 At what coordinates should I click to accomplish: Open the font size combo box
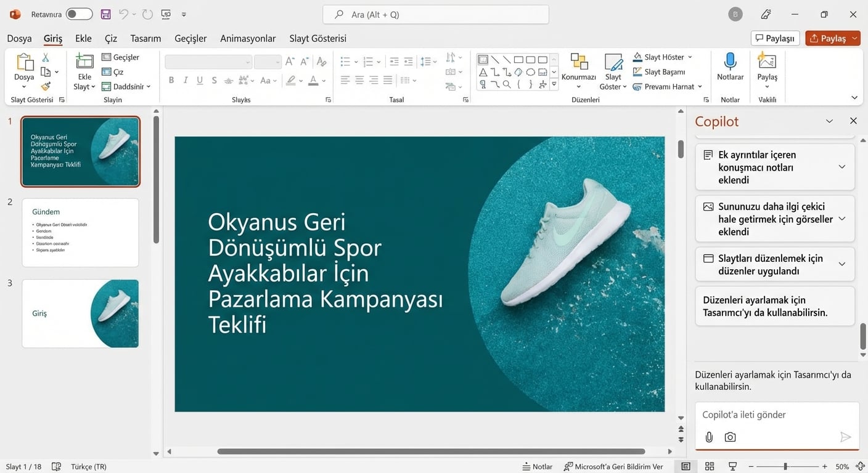(x=268, y=62)
